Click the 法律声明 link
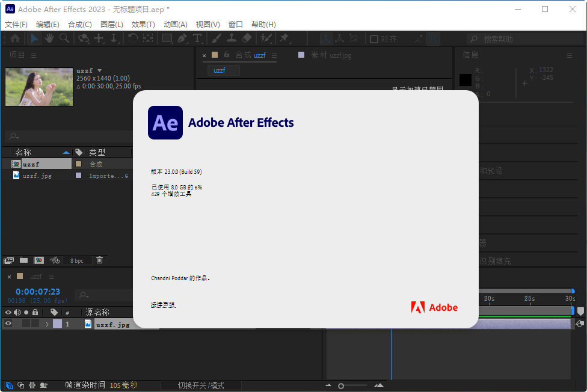The height and width of the screenshot is (392, 587). point(163,305)
